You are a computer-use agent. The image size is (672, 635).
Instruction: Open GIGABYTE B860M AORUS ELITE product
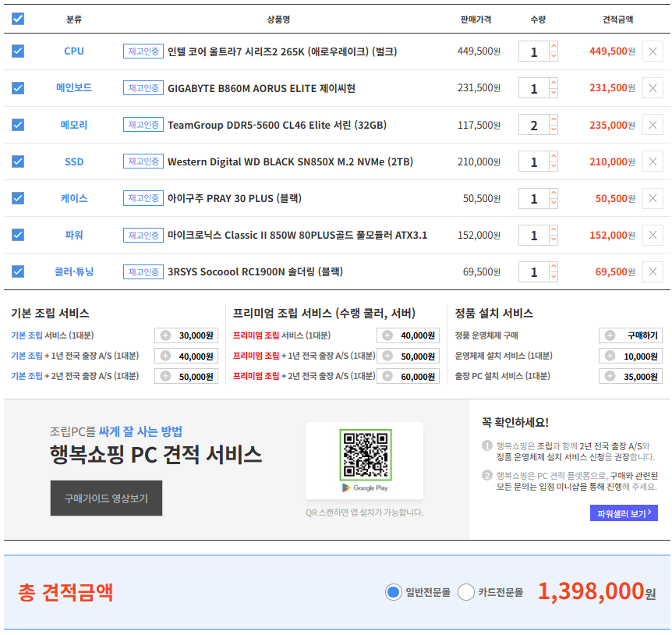pyautogui.click(x=261, y=88)
